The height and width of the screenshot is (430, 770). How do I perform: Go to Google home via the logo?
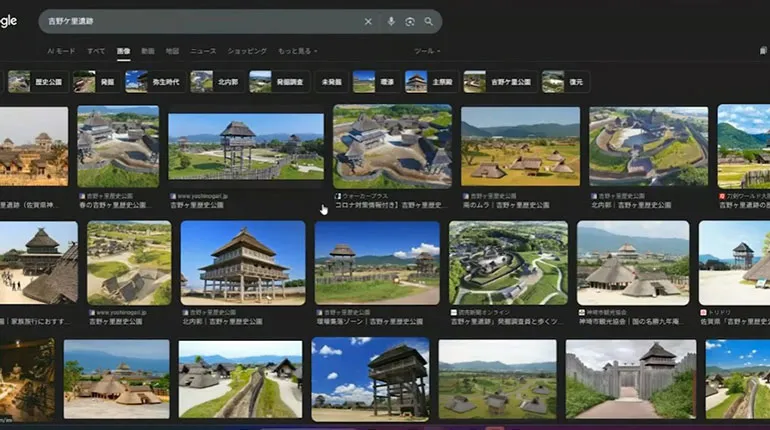point(8,21)
